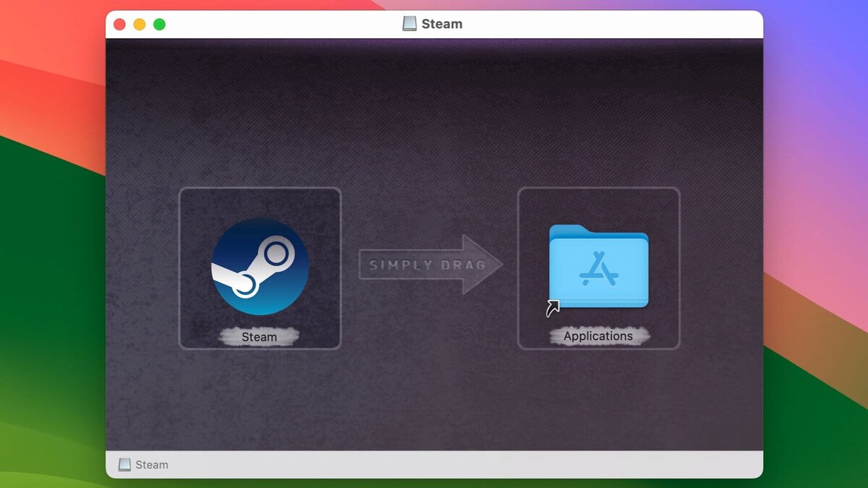This screenshot has height=488, width=868.
Task: Select 'Steam' volume text in path bar
Action: point(152,465)
